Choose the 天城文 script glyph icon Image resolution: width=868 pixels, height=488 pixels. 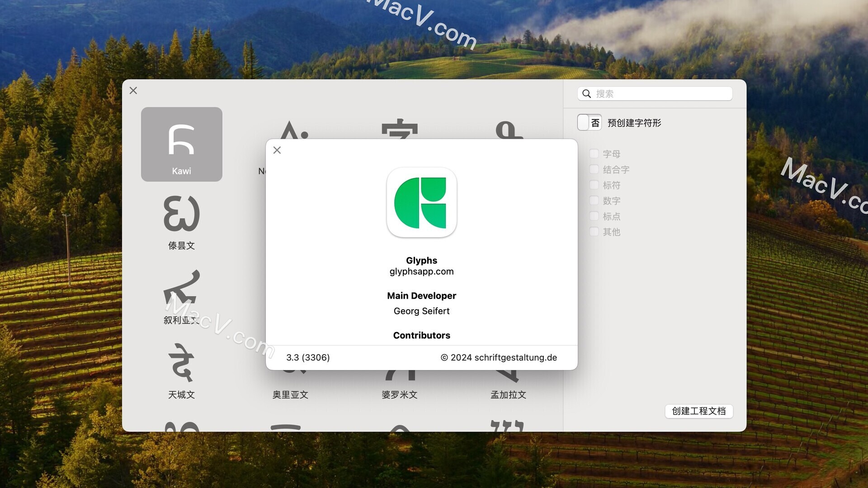coord(181,362)
